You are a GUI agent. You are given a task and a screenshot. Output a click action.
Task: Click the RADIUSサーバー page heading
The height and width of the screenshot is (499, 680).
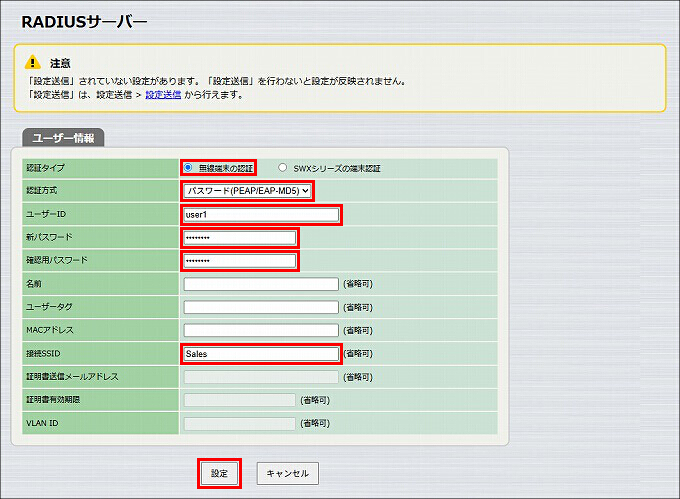84,22
